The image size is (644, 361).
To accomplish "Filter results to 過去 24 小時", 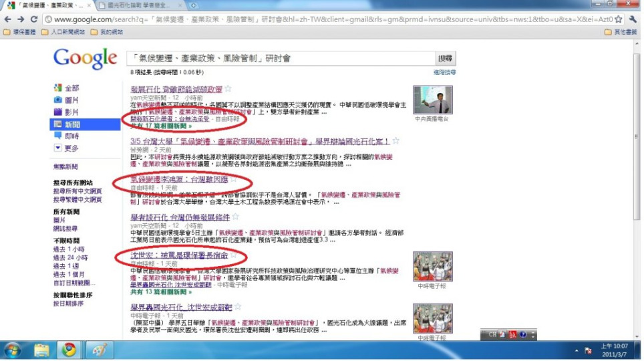I will point(70,257).
